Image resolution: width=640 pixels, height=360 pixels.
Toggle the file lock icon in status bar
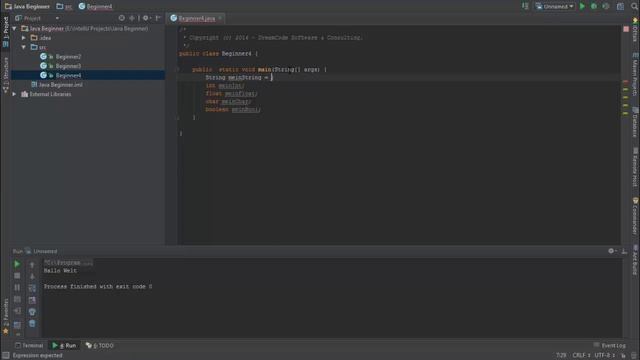tap(623, 356)
